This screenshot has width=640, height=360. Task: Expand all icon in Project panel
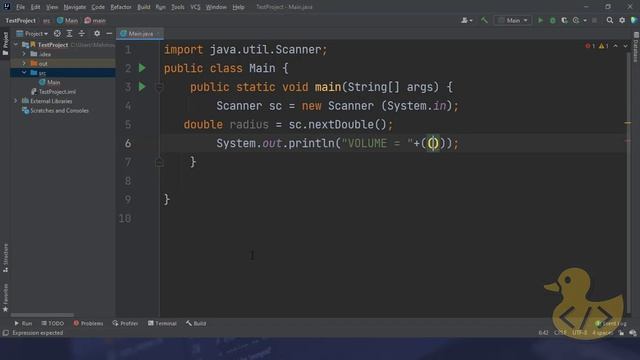pos(69,33)
